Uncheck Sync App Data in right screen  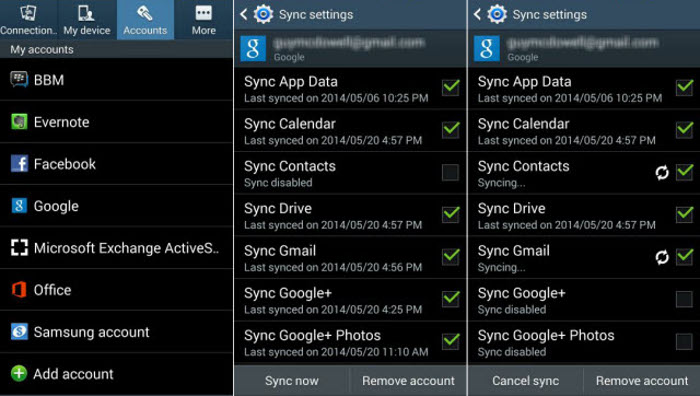(684, 87)
